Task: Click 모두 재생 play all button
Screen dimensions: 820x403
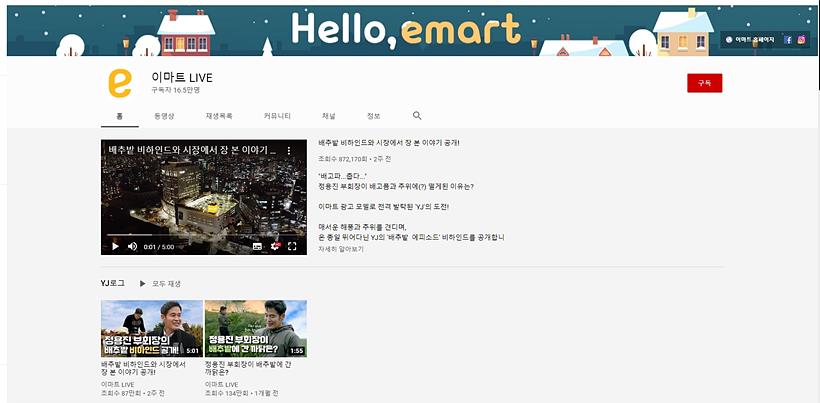Action: point(160,283)
